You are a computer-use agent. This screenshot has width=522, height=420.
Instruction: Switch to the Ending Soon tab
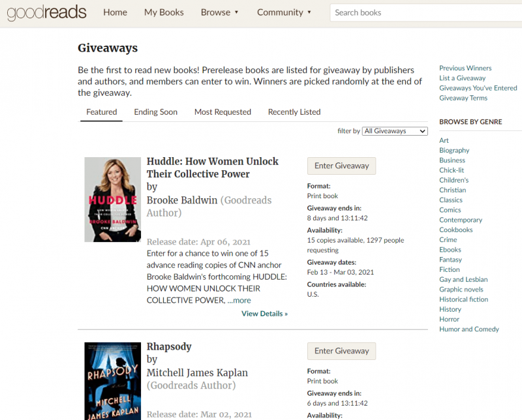(x=155, y=112)
